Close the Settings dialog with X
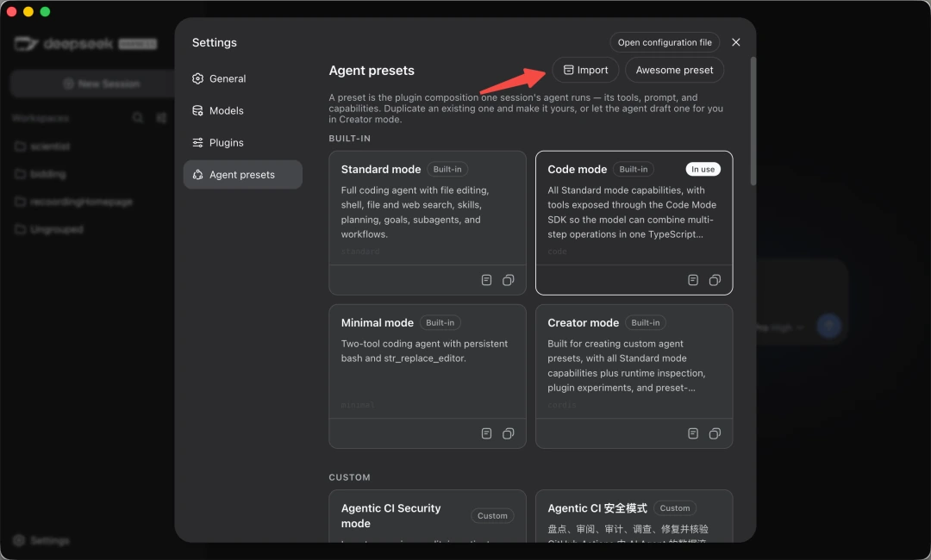 735,42
